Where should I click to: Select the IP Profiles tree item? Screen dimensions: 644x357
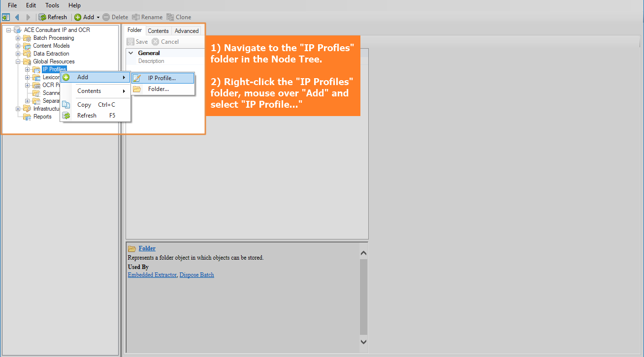coord(54,69)
